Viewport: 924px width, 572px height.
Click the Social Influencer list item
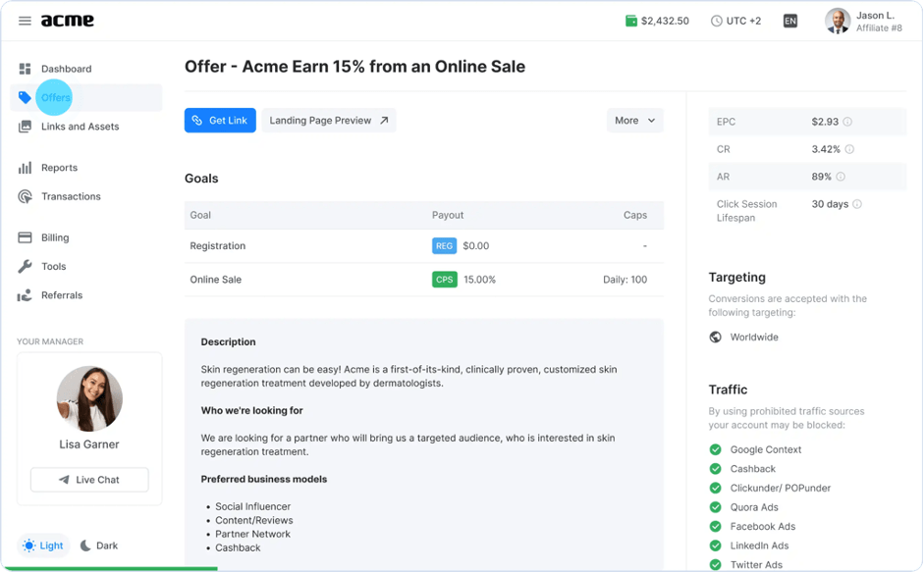pos(252,506)
